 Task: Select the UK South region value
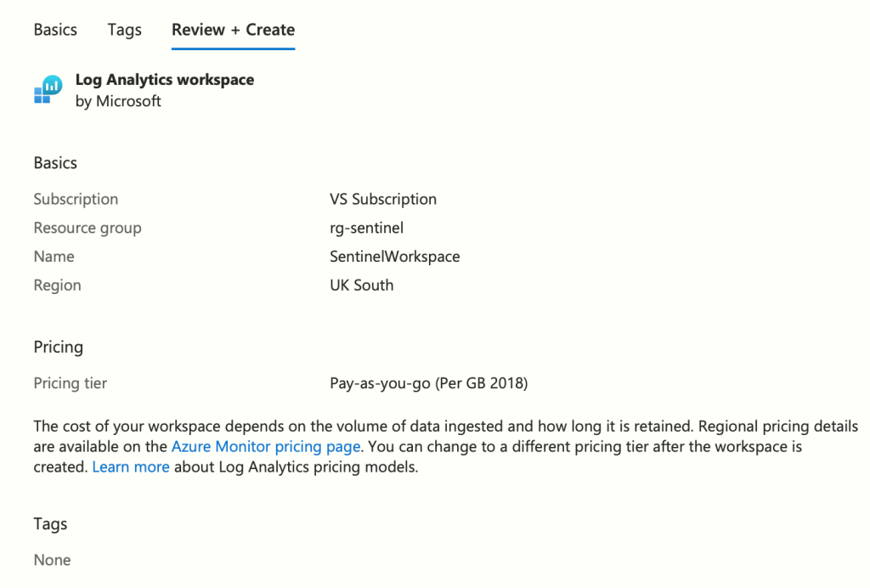click(x=362, y=286)
